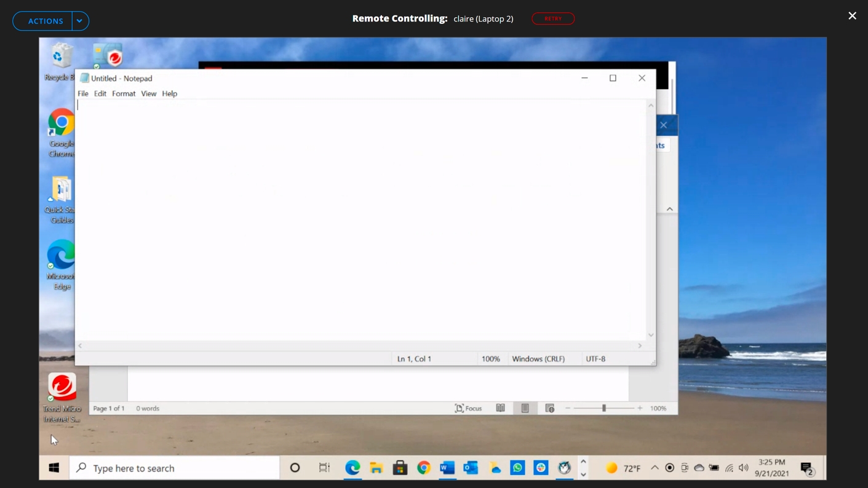868x488 pixels.
Task: Collapse the Word ribbon chevron
Action: pyautogui.click(x=670, y=209)
